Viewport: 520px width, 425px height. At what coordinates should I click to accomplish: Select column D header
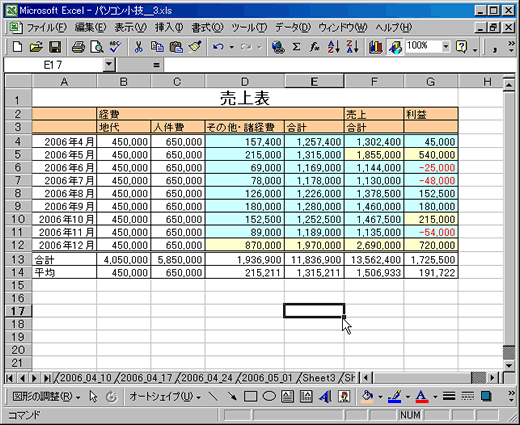tap(245, 81)
